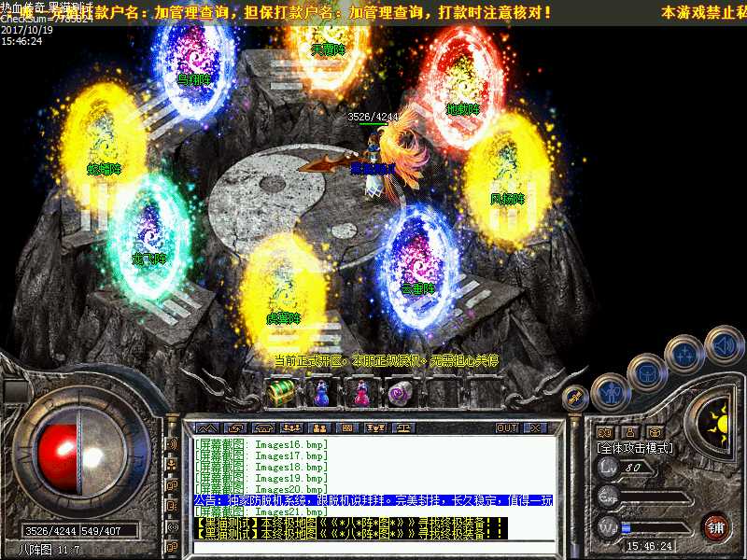This screenshot has height=560, width=747.
Task: Use the red potion in belt slot
Action: click(361, 393)
